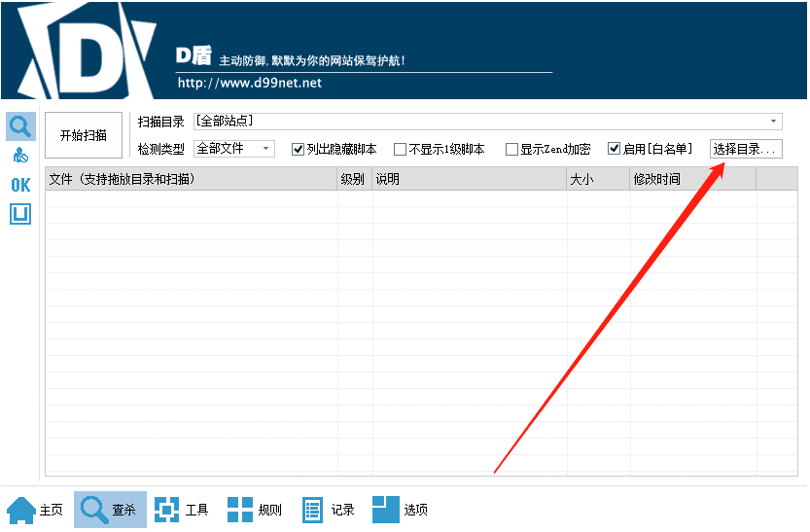Enable 不显示1级脚本 checkbox
This screenshot has height=532, width=810.
pos(400,150)
